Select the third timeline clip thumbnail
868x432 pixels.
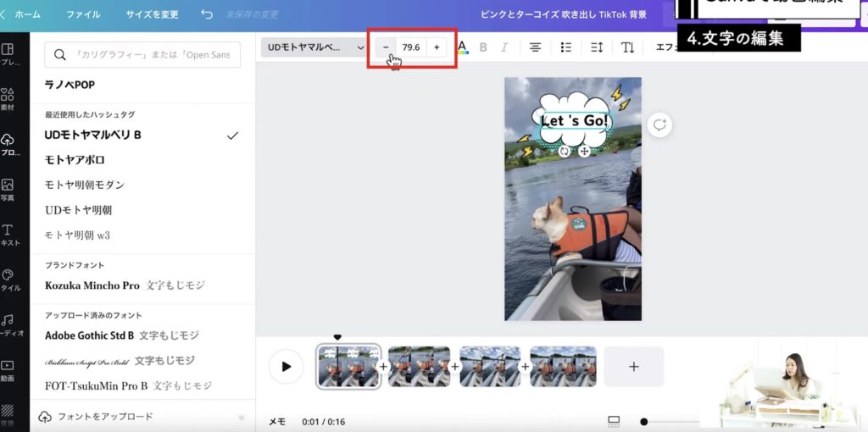click(x=491, y=366)
